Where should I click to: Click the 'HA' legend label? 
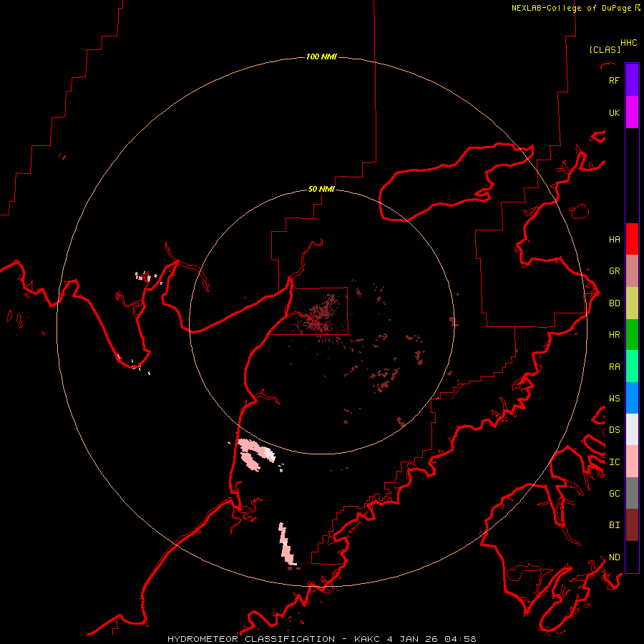click(x=614, y=240)
